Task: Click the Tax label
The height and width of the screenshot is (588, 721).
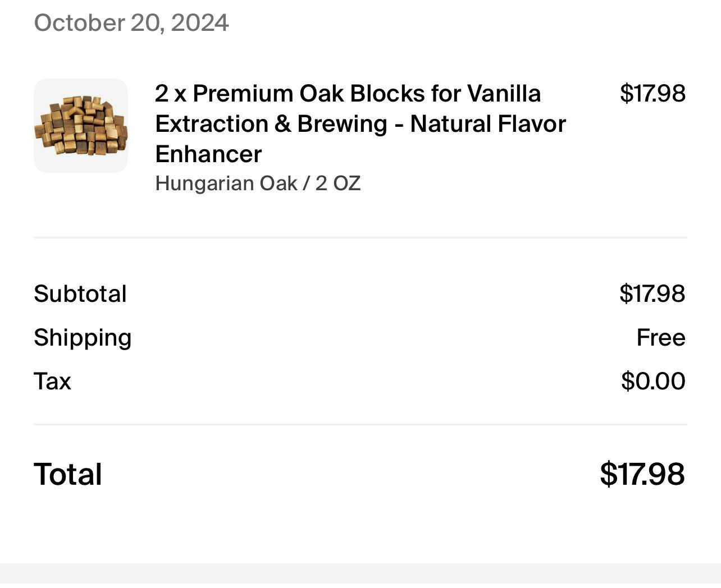Action: point(52,382)
